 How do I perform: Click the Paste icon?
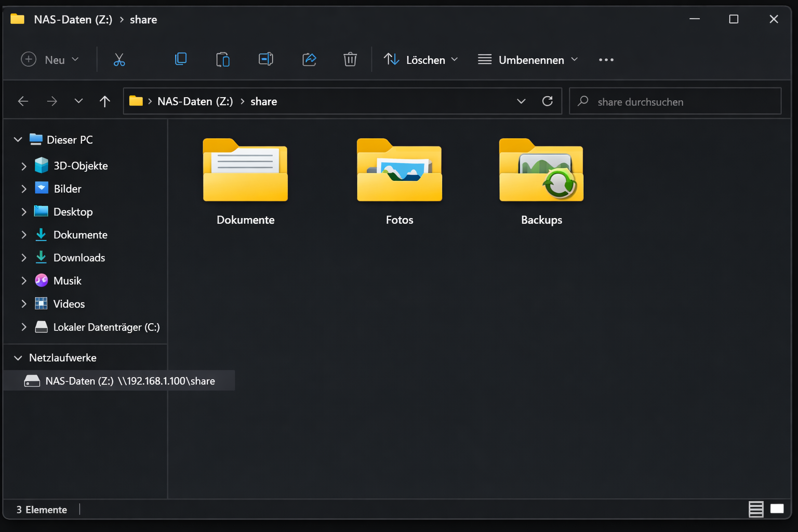[x=222, y=59]
